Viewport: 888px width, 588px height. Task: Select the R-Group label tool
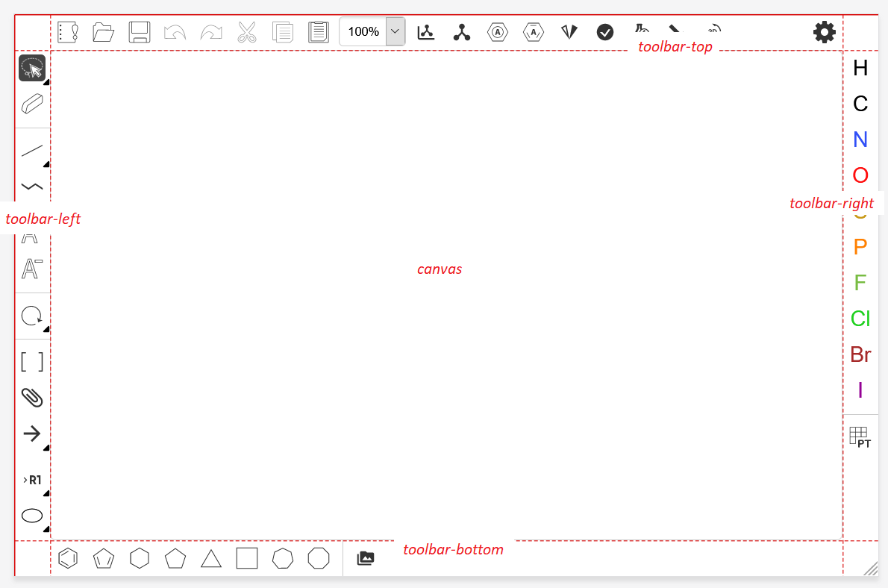coord(31,480)
